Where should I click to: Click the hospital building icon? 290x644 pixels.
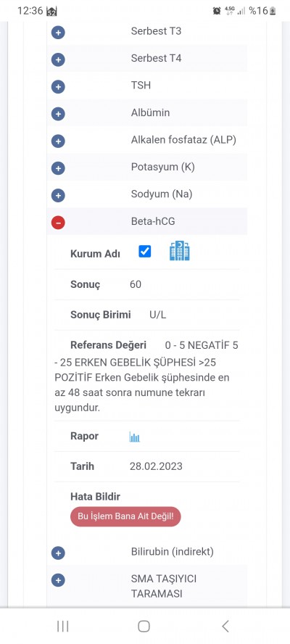pyautogui.click(x=180, y=251)
